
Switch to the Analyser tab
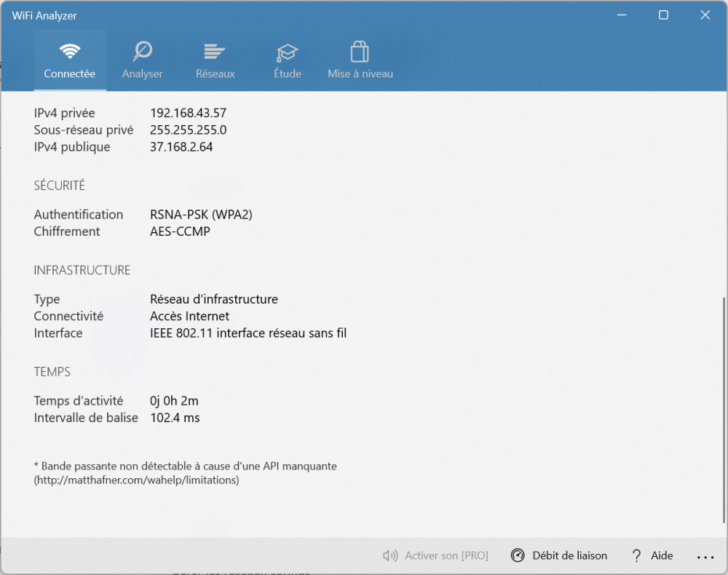coord(142,74)
